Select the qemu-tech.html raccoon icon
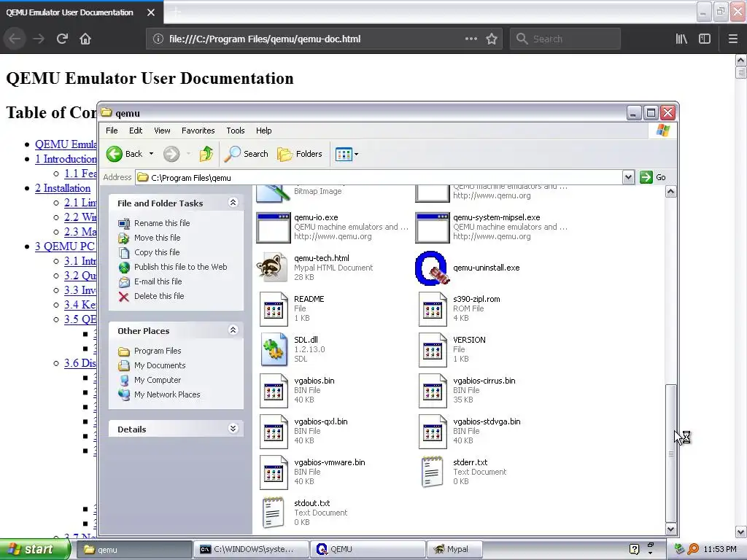The width and height of the screenshot is (747, 560). click(274, 268)
